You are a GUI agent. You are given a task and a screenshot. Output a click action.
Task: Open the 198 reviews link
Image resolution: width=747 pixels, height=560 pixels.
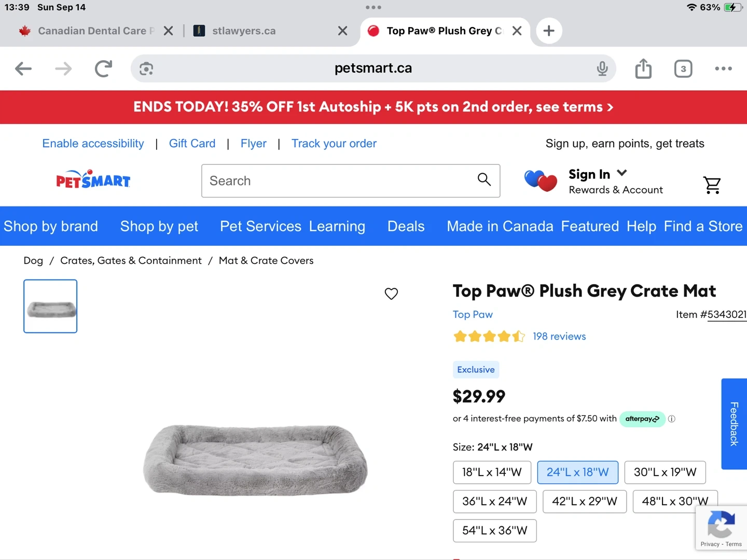click(559, 337)
